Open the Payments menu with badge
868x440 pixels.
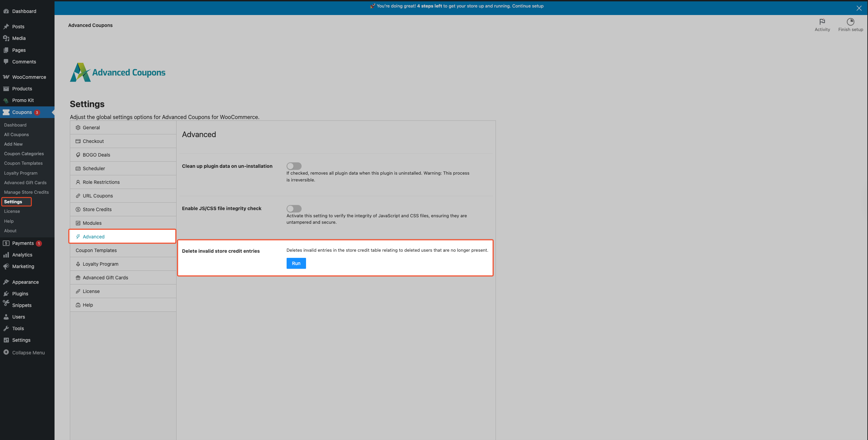[23, 243]
